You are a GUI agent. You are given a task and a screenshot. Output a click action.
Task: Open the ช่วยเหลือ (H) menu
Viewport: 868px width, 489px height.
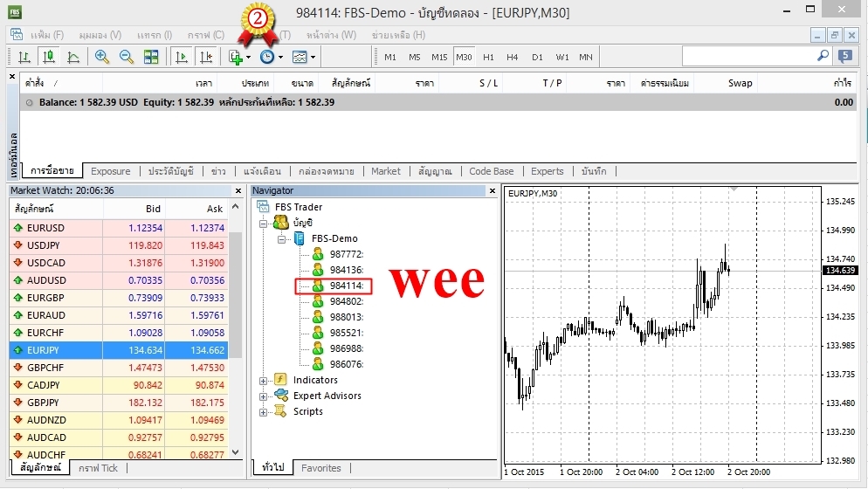click(398, 35)
